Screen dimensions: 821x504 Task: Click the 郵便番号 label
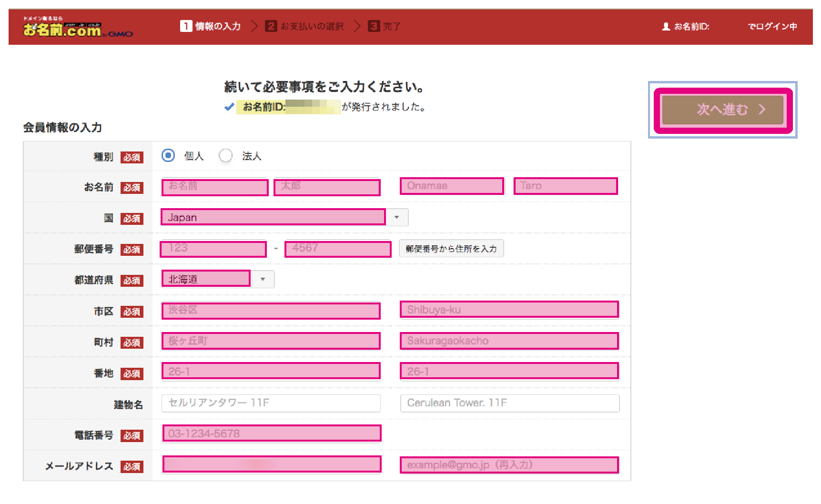94,249
